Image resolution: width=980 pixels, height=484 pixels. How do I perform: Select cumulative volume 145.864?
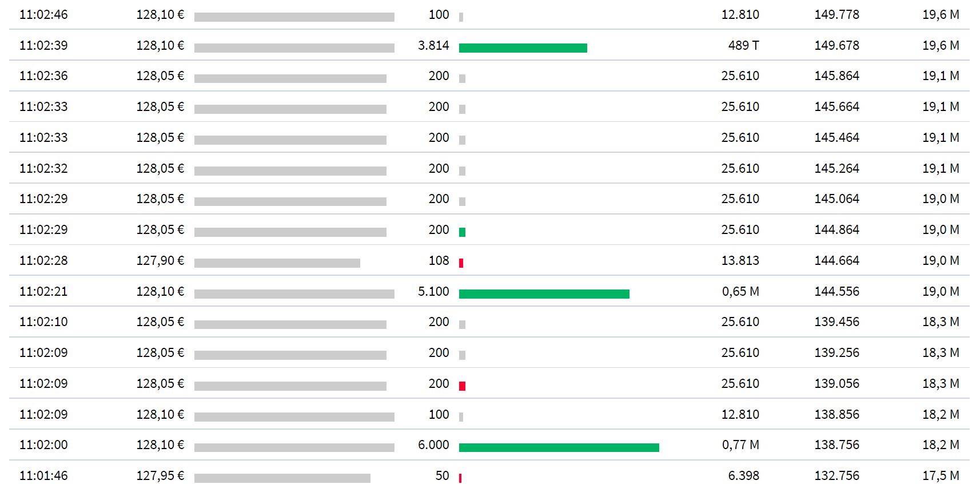pyautogui.click(x=836, y=76)
